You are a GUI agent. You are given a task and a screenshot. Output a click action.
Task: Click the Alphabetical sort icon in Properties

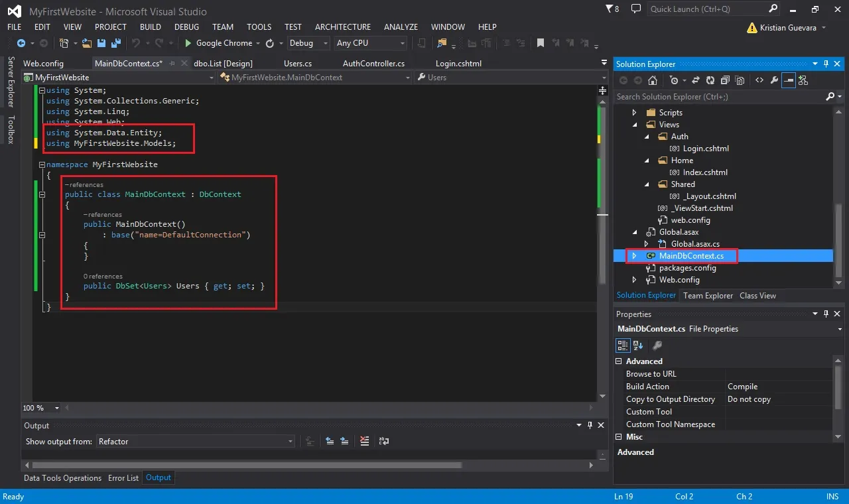(x=638, y=345)
